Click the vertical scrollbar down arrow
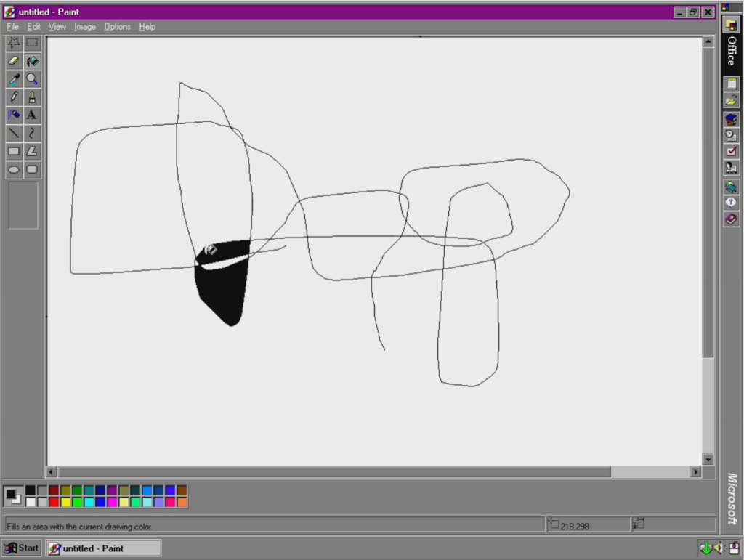The image size is (744, 560). click(x=708, y=459)
